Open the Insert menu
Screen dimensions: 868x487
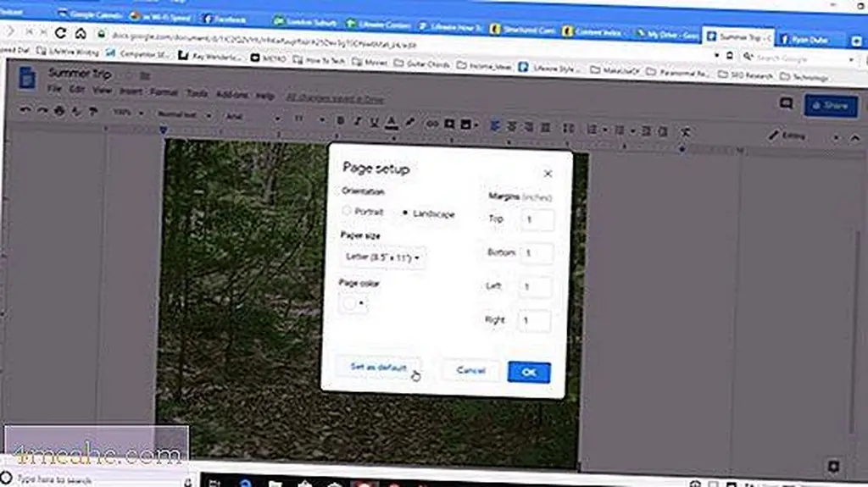[x=130, y=91]
